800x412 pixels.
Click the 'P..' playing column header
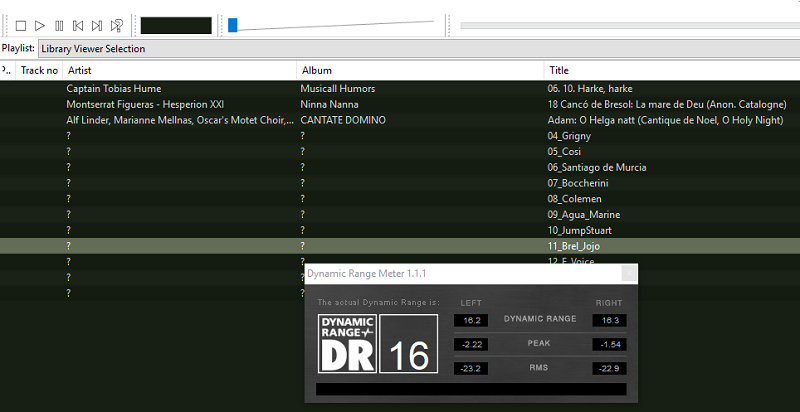(7, 70)
